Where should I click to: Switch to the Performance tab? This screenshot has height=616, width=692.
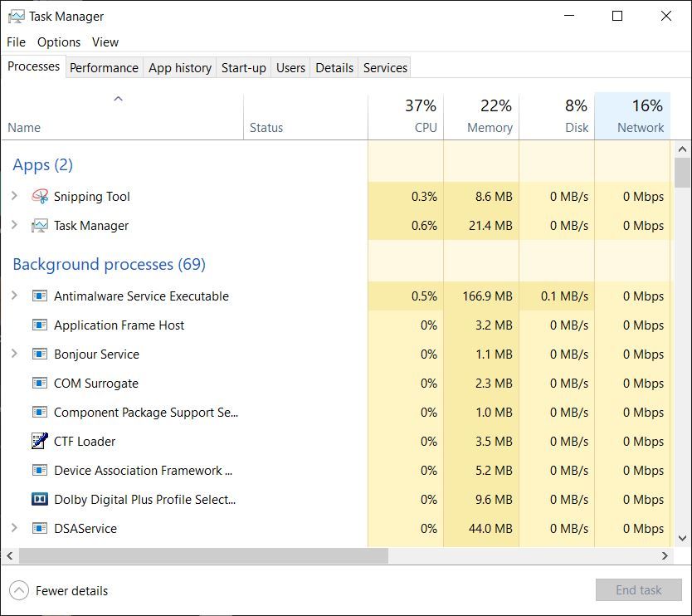tap(105, 67)
